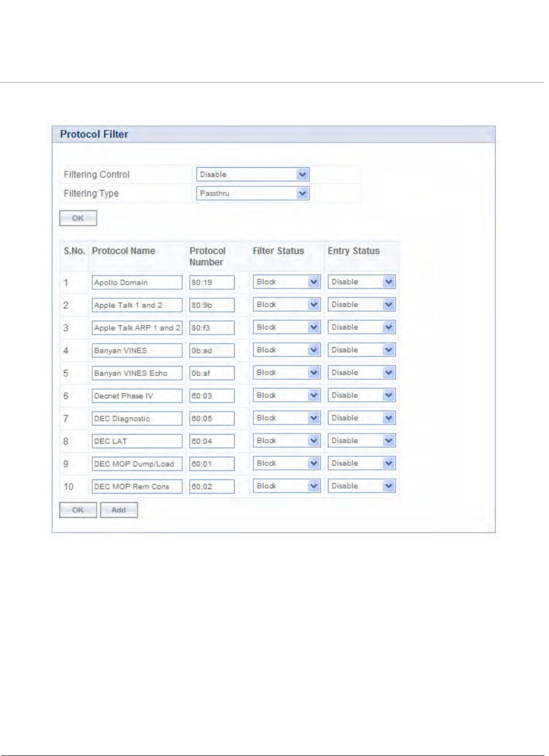549x756 pixels.
Task: Click the Apple Talk ARP 1 and 2 name field
Action: click(x=137, y=328)
